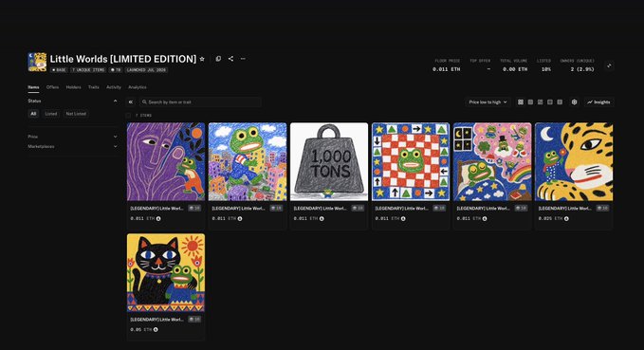Click the Owners 2 (2.9%) stat
The width and height of the screenshot is (644, 350).
(x=578, y=65)
